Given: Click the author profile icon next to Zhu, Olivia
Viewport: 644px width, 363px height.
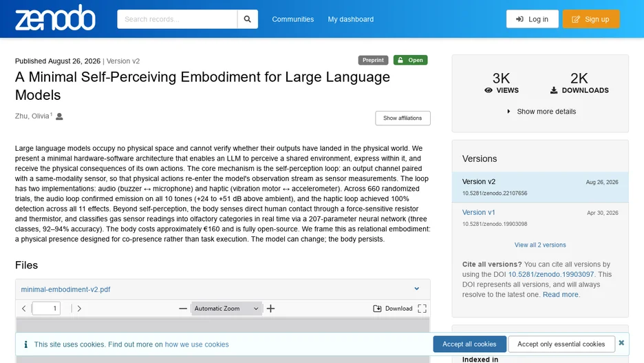Looking at the screenshot, I should 59,116.
